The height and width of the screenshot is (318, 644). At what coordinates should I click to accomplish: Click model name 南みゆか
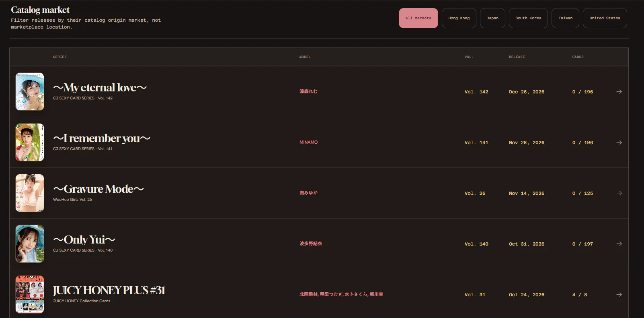pyautogui.click(x=308, y=193)
